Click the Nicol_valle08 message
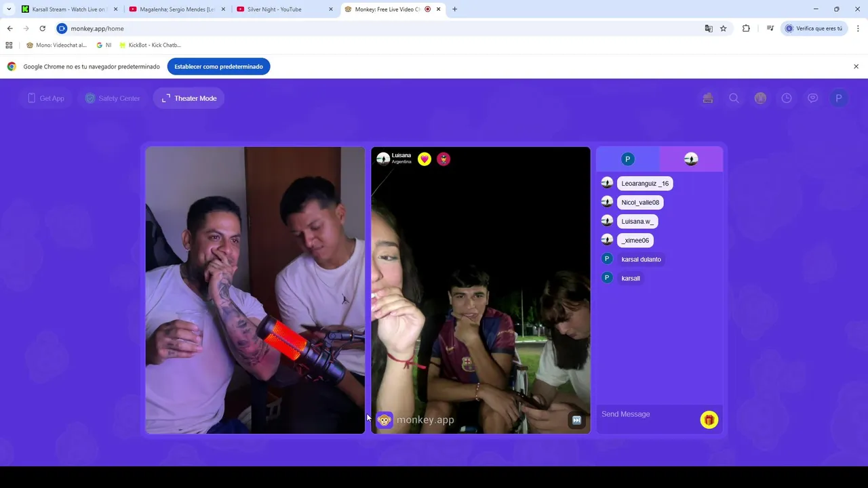Image resolution: width=868 pixels, height=488 pixels. (640, 203)
